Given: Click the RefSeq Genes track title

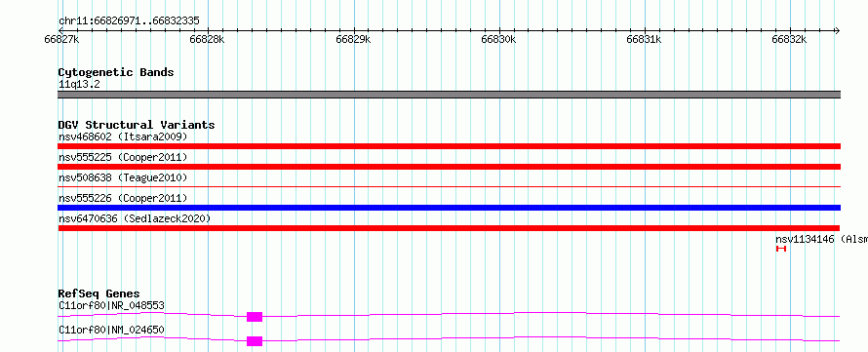Looking at the screenshot, I should [x=99, y=293].
